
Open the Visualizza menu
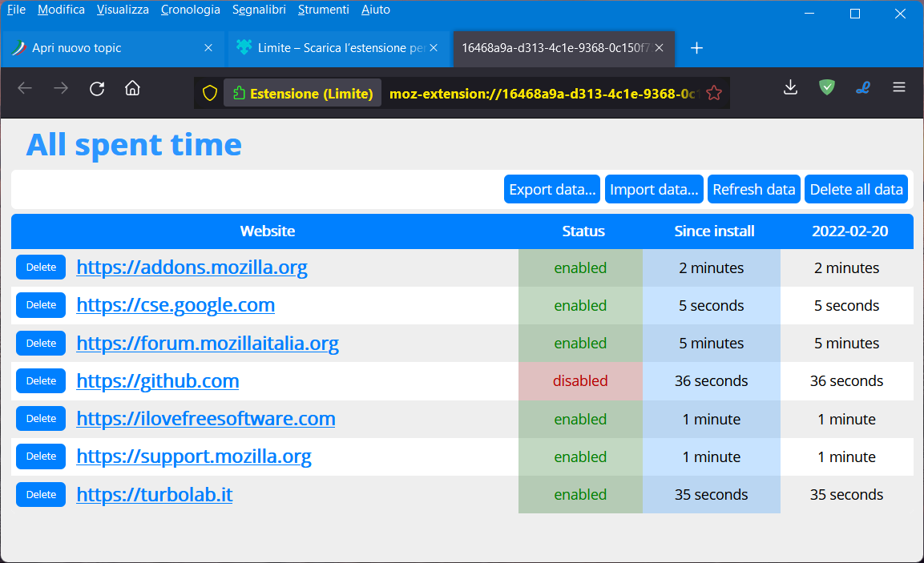pos(123,10)
